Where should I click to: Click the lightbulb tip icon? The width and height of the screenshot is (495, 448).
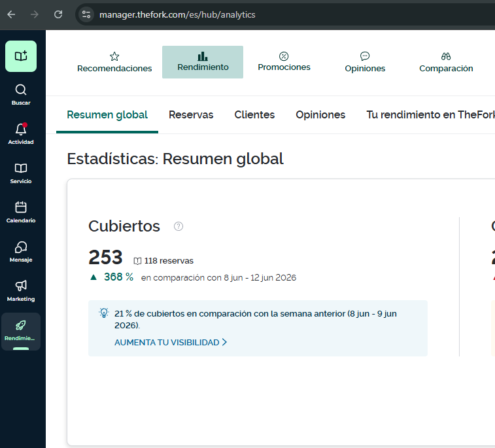pyautogui.click(x=104, y=313)
